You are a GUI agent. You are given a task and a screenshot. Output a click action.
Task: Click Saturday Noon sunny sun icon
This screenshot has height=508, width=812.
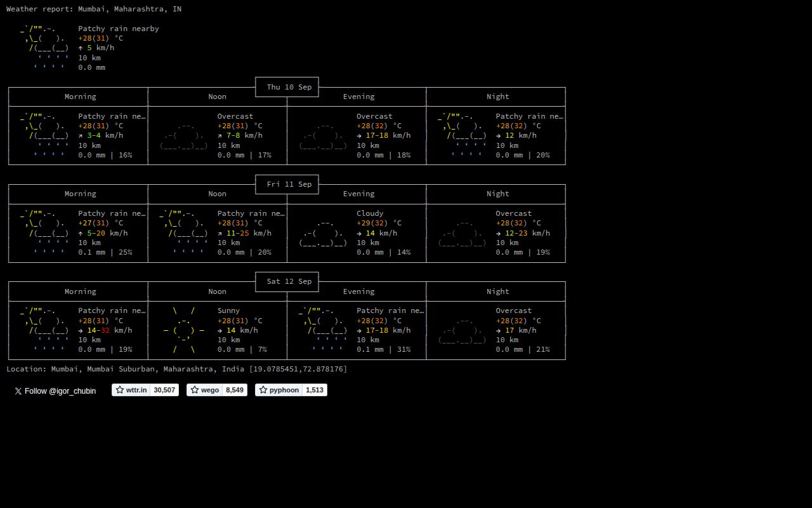pos(183,330)
